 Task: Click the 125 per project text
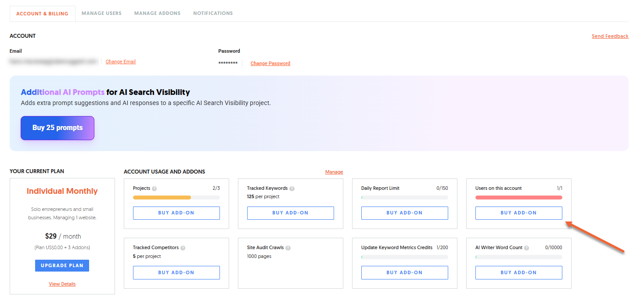point(263,196)
